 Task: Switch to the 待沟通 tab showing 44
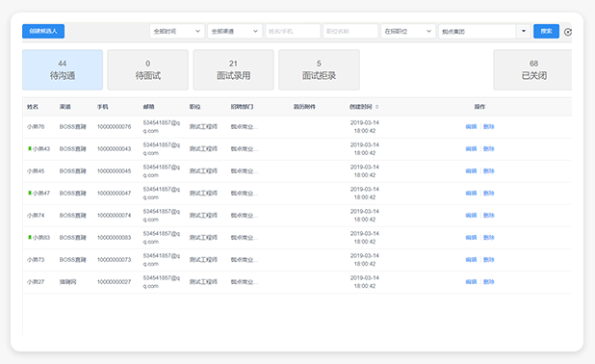(x=63, y=70)
